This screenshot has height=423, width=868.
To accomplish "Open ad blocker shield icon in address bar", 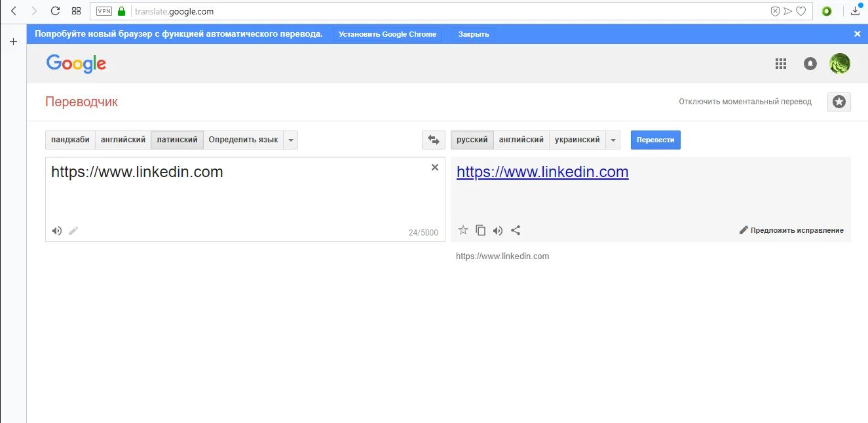I will click(775, 11).
